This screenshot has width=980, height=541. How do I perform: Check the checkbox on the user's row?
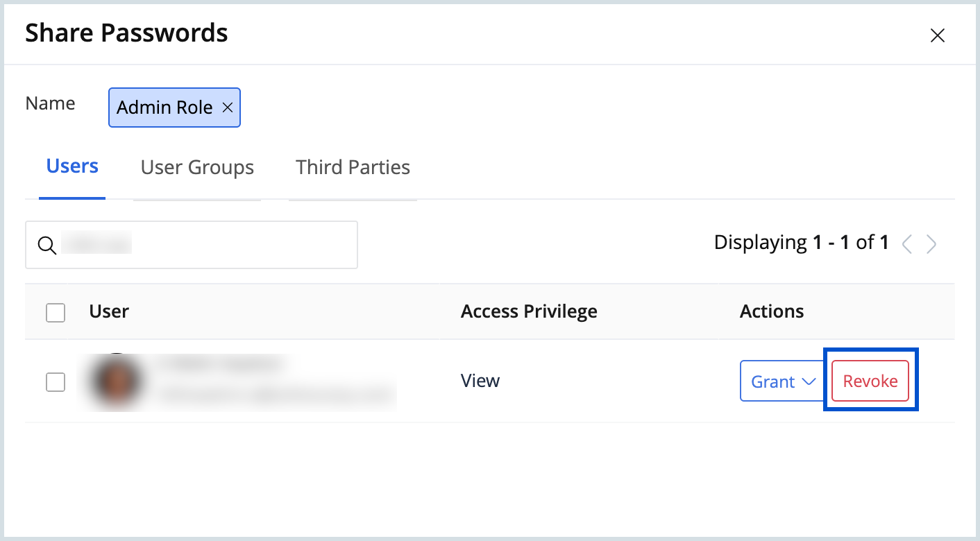[55, 381]
